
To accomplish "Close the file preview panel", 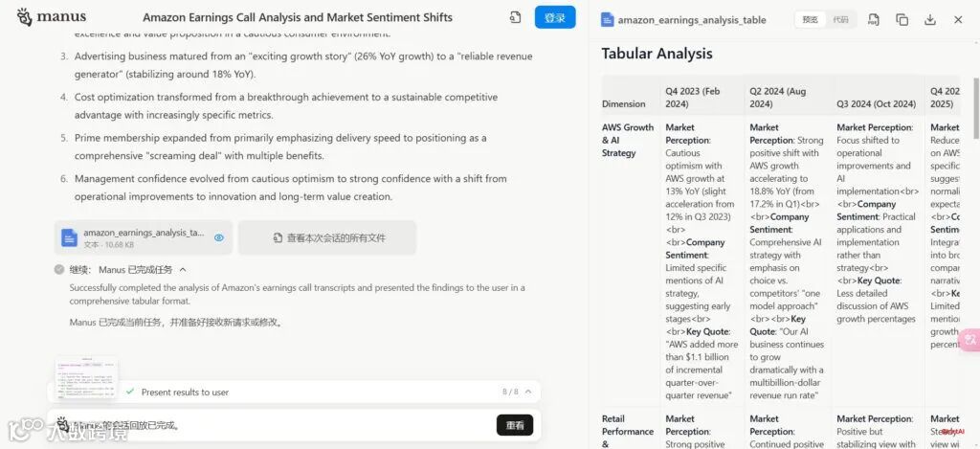I will (958, 19).
